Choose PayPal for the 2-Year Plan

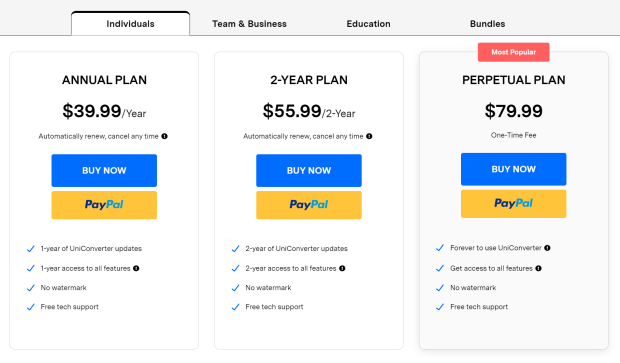click(309, 205)
